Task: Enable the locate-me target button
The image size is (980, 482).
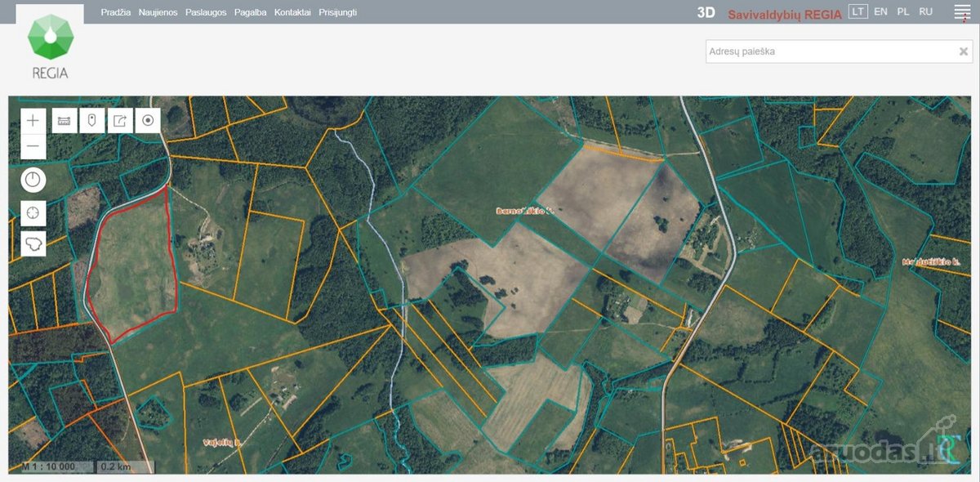Action: click(148, 121)
